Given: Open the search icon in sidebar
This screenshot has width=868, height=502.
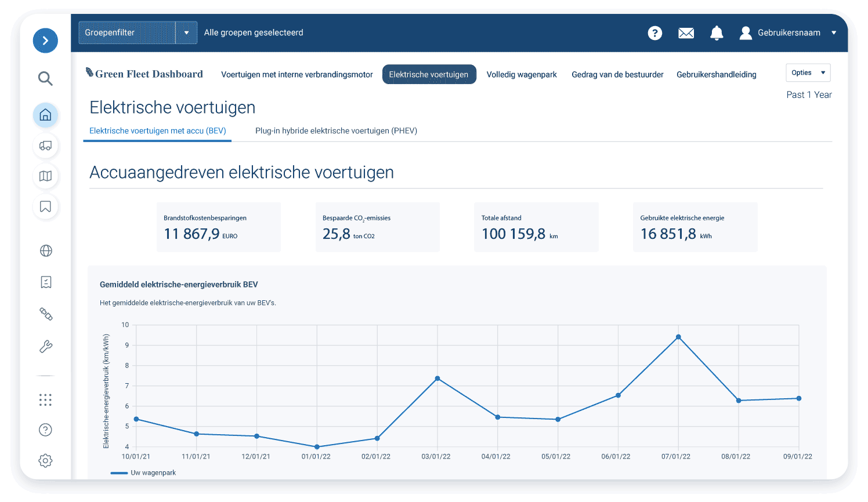Looking at the screenshot, I should point(45,78).
